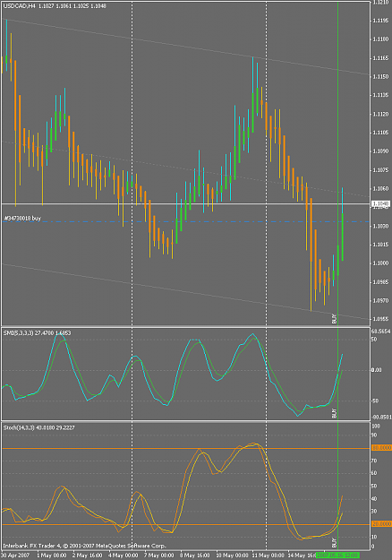
Task: Click the 1.1060 price axis label
Action: tap(380, 188)
